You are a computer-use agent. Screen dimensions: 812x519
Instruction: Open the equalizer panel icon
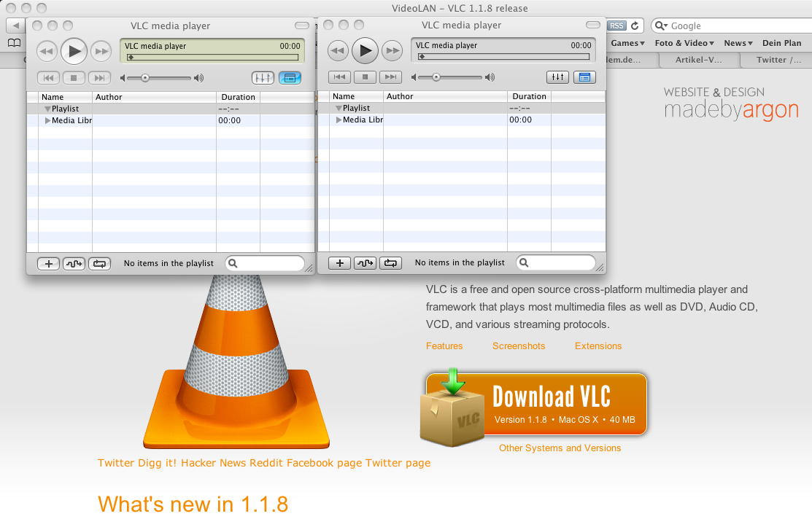click(557, 77)
